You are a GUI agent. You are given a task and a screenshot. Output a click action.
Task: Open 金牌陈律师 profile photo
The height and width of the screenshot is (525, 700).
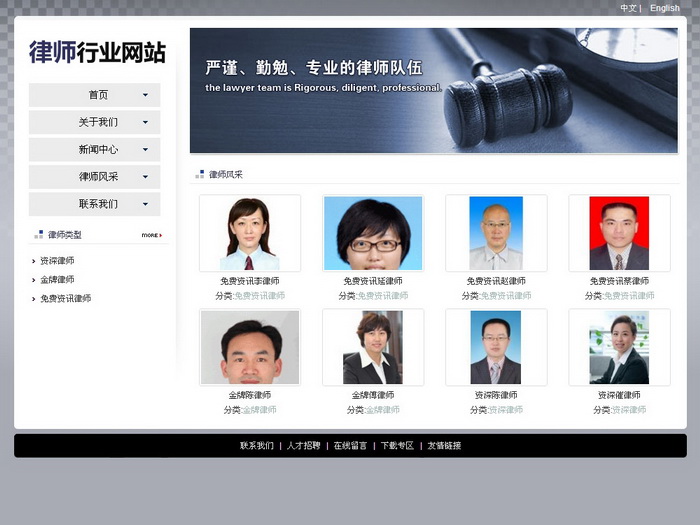(249, 347)
